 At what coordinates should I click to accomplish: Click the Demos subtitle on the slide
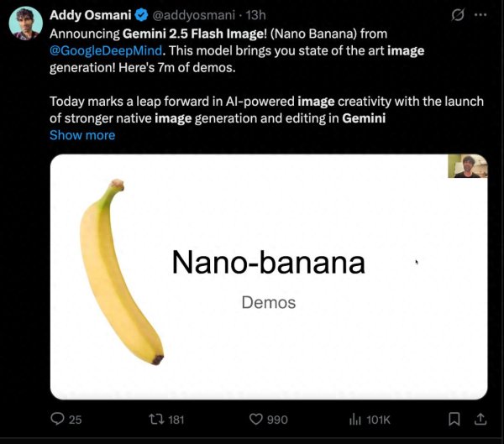point(268,301)
